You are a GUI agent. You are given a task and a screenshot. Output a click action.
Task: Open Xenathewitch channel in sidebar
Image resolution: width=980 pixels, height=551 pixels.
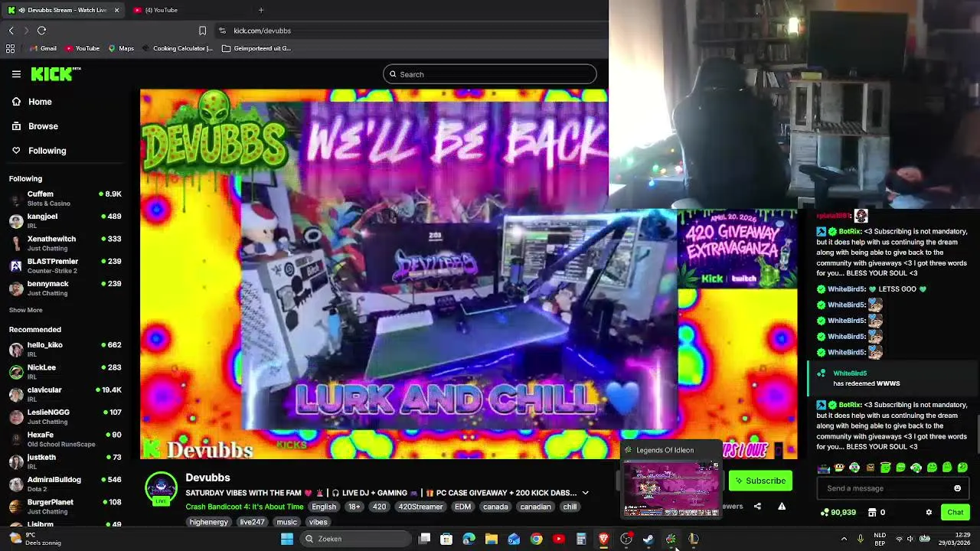65,243
